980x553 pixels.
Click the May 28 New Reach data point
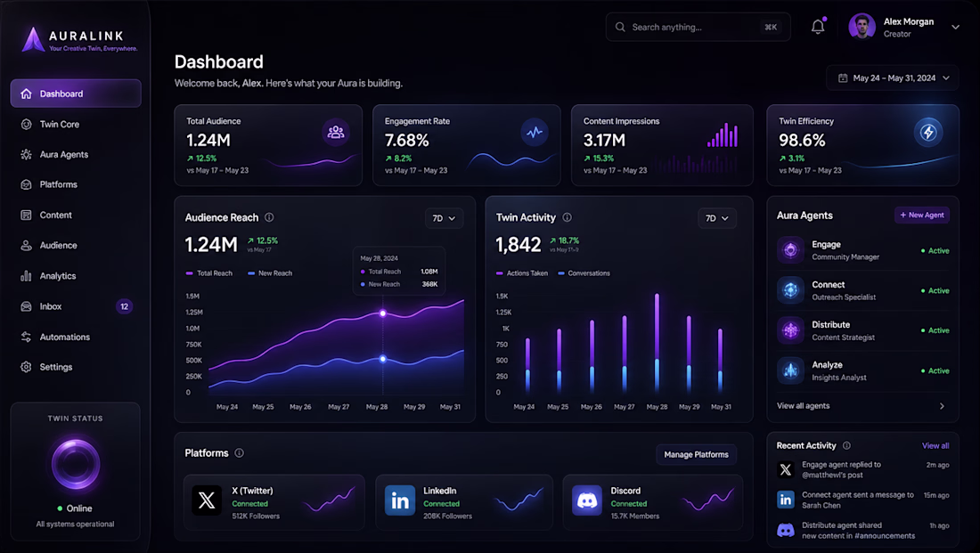[x=383, y=359]
